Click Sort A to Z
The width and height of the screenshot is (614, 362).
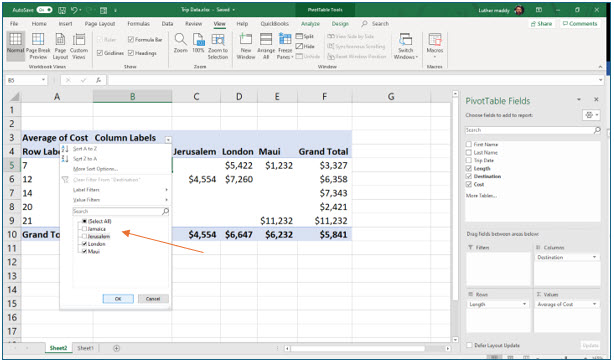(x=85, y=149)
